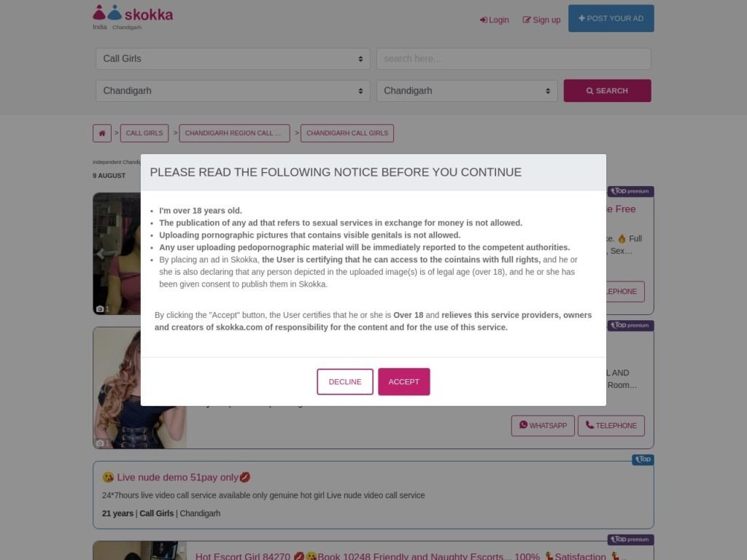Select the Call Girls breadcrumb
Image resolution: width=747 pixels, height=560 pixels.
click(144, 133)
